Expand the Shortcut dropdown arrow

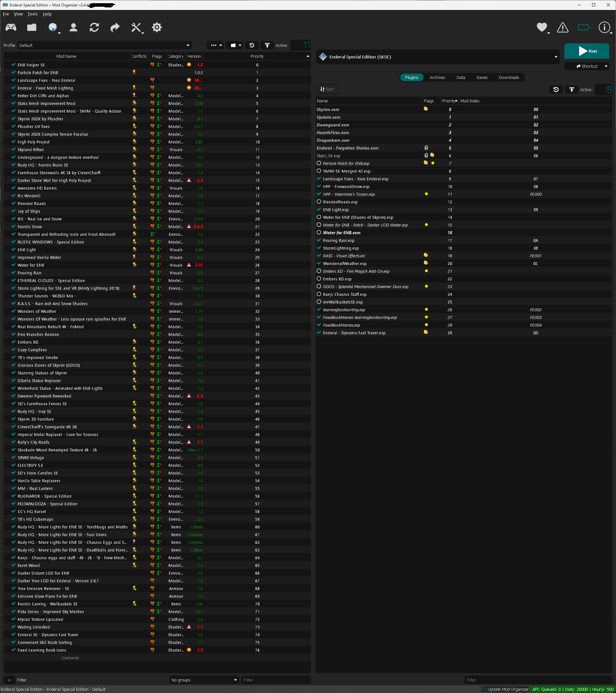606,66
